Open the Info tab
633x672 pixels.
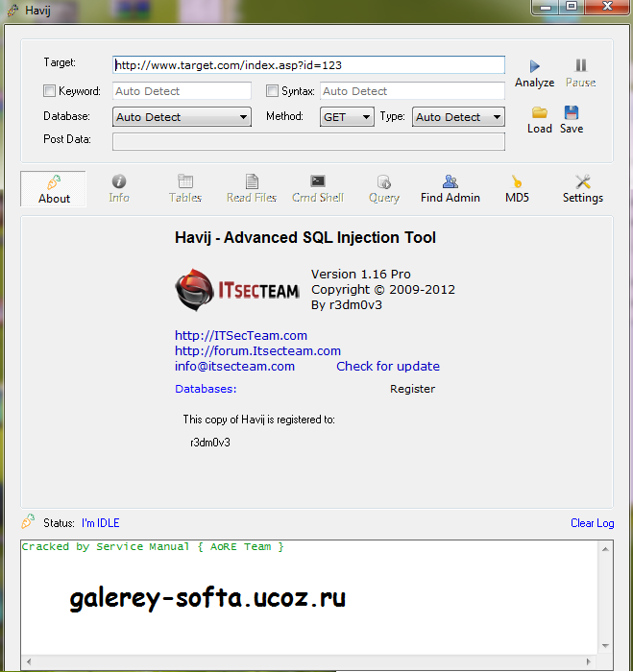click(119, 189)
